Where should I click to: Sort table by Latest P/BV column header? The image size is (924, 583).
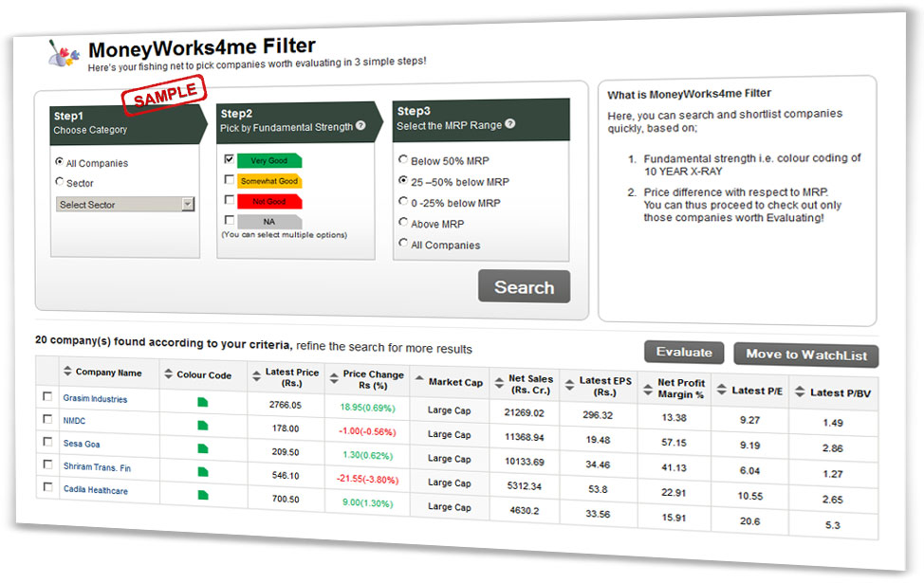(x=840, y=392)
